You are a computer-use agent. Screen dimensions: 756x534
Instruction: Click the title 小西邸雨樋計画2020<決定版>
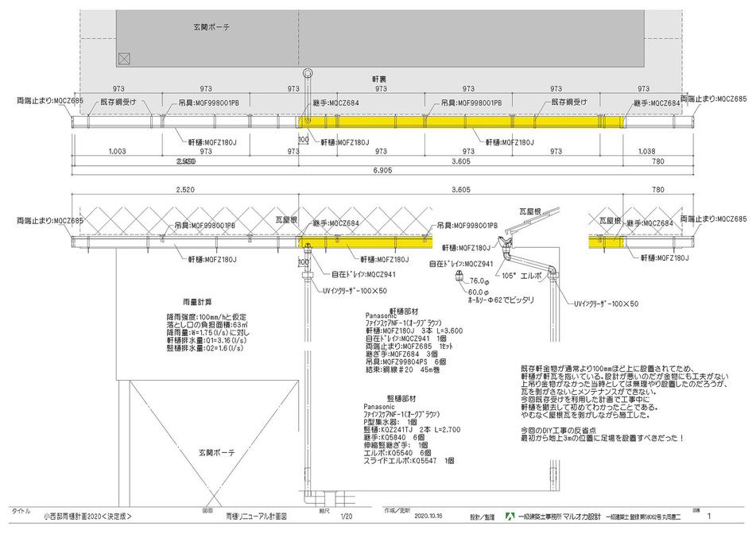87,517
